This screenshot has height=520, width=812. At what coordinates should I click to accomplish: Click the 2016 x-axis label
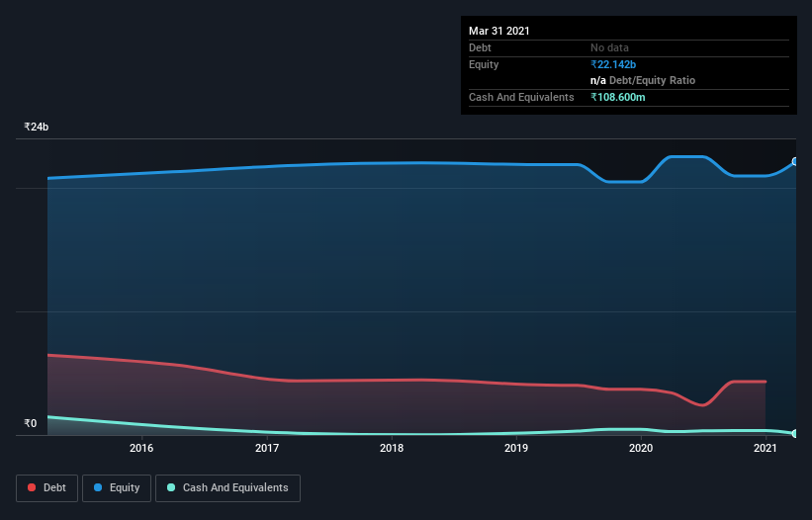(x=141, y=448)
